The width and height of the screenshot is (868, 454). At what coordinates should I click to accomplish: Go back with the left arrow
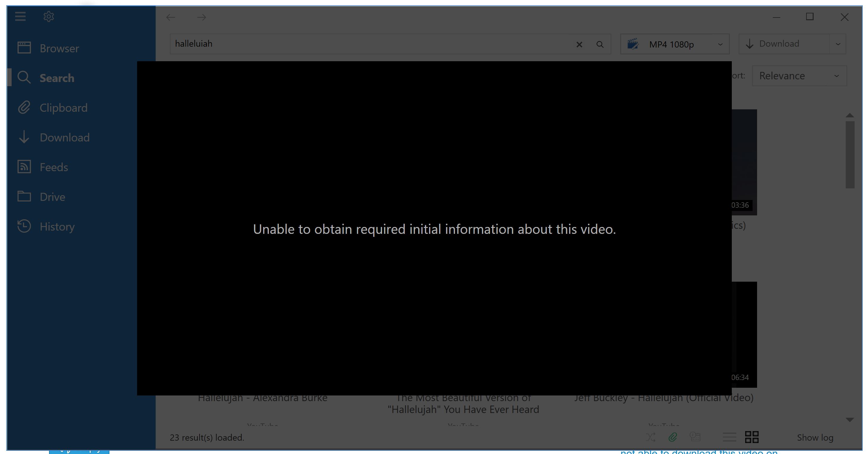click(171, 17)
